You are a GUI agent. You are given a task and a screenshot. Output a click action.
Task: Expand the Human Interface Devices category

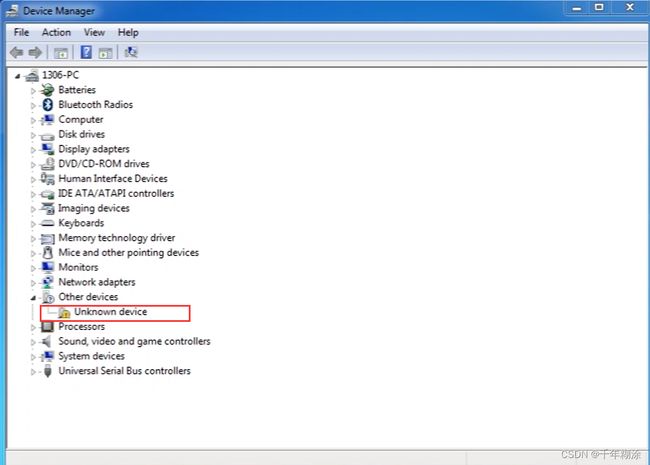point(33,179)
